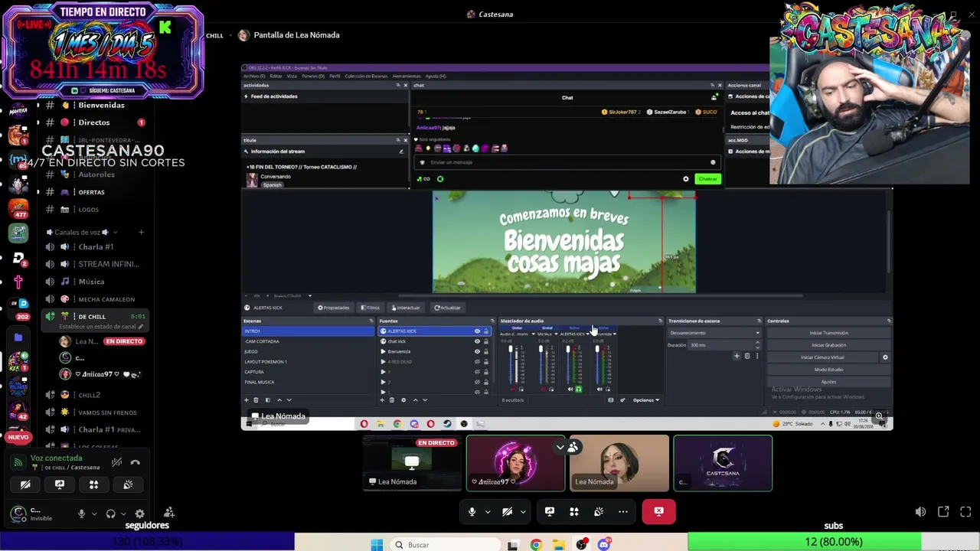Add a new source in the Fuentes panel
The height and width of the screenshot is (551, 980).
tap(382, 400)
